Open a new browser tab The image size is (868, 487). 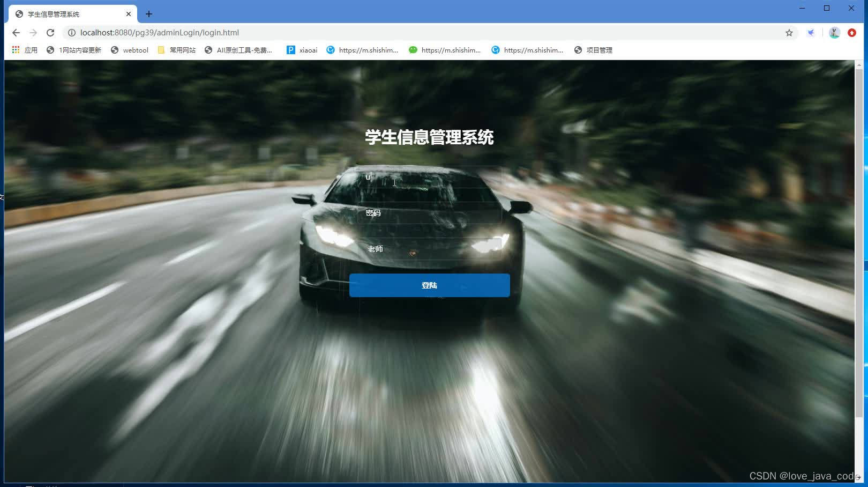click(x=149, y=14)
